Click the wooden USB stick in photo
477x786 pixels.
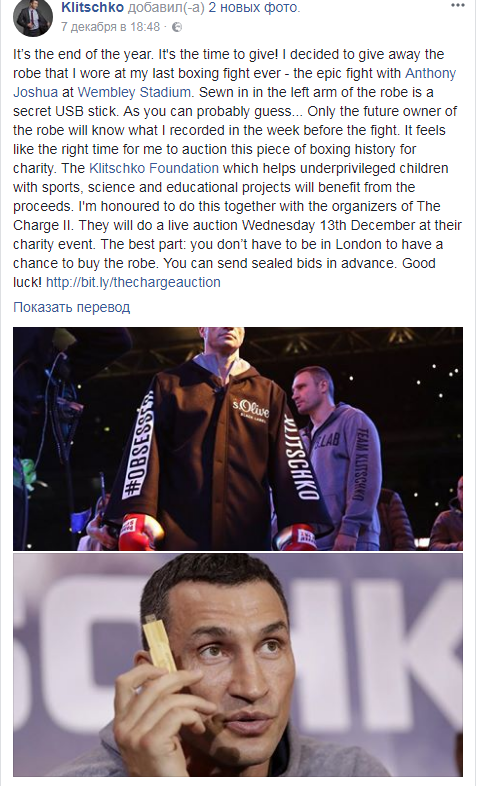pos(159,645)
